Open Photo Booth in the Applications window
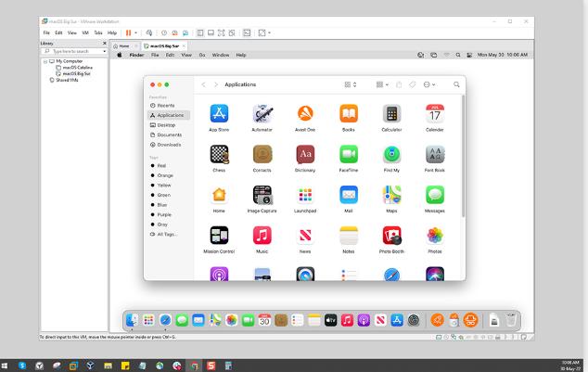 [x=391, y=235]
